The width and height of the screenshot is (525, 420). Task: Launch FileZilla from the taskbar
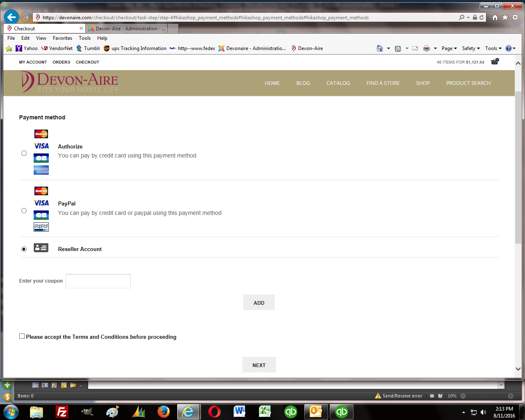point(62,411)
